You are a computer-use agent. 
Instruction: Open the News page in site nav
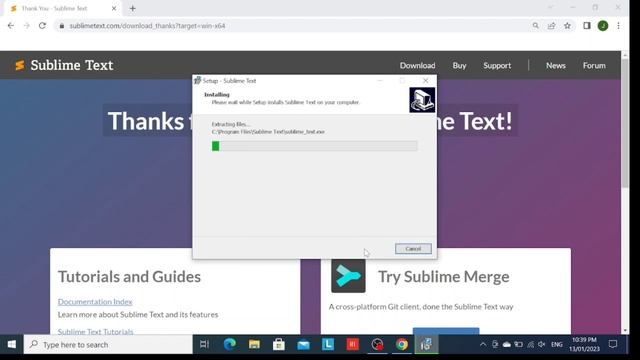pos(556,65)
